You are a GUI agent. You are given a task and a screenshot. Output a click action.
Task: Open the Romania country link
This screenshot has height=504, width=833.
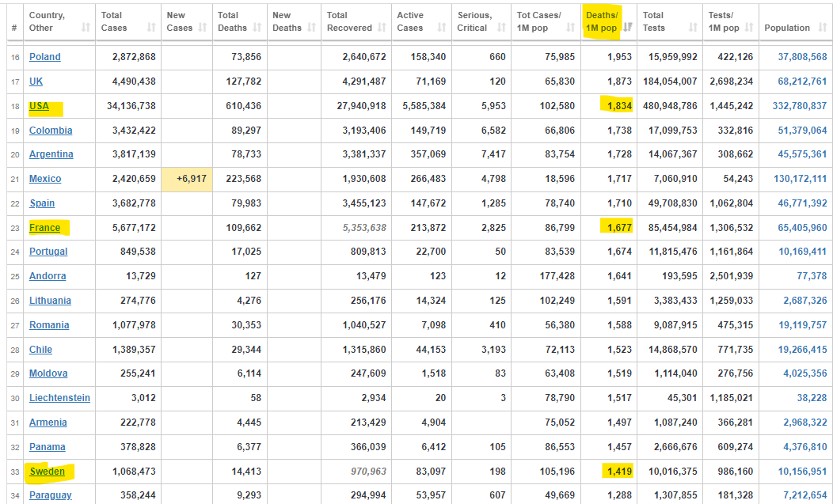[x=49, y=324]
